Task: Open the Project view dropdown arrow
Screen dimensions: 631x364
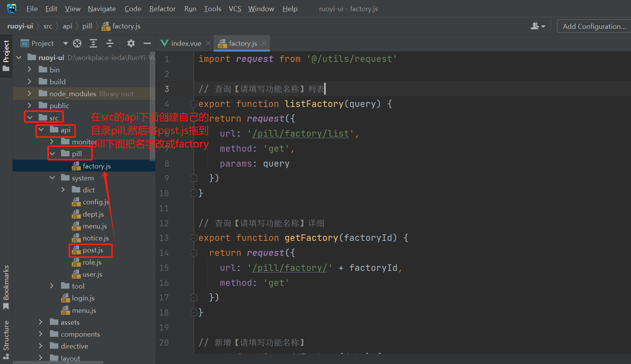Action: click(x=65, y=43)
